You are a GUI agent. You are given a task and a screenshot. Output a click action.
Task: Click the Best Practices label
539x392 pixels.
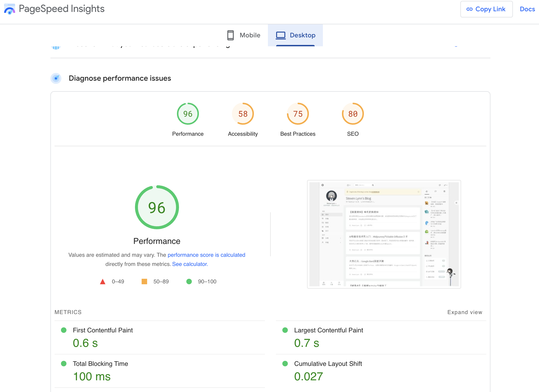[x=298, y=134]
